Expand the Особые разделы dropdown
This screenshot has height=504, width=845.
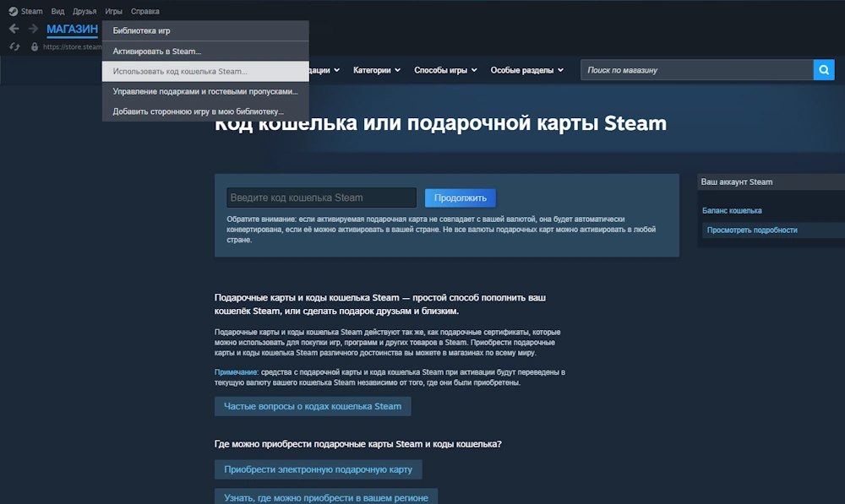[x=526, y=70]
